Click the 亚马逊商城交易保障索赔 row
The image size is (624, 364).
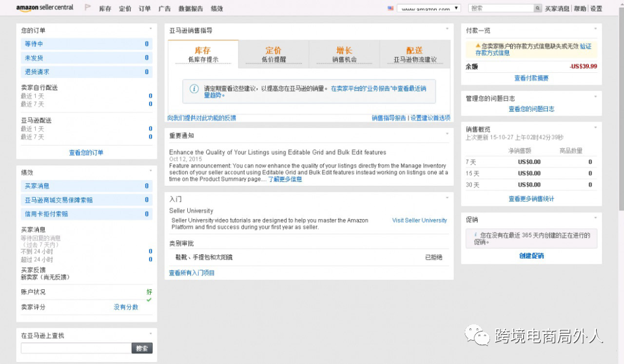coord(86,200)
